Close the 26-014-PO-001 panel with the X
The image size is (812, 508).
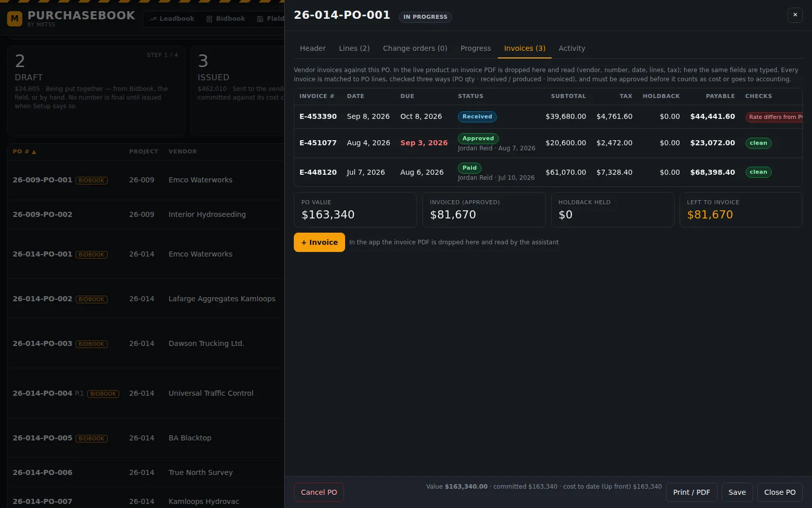pyautogui.click(x=795, y=15)
